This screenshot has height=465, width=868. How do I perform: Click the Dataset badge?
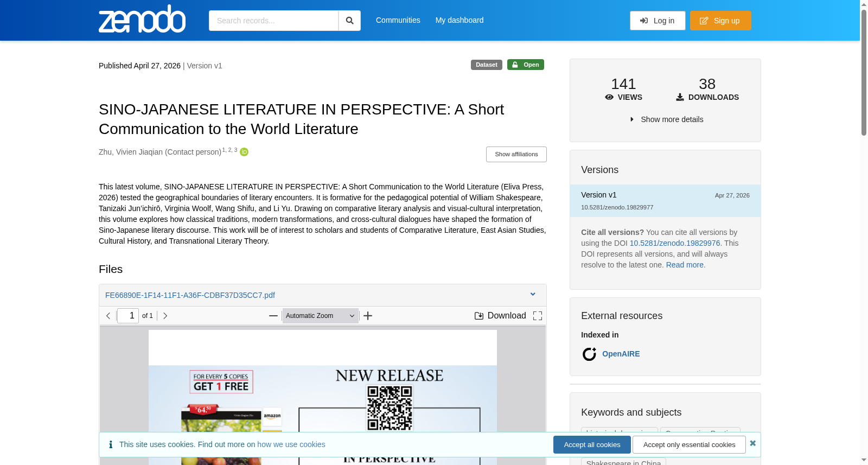tap(487, 65)
